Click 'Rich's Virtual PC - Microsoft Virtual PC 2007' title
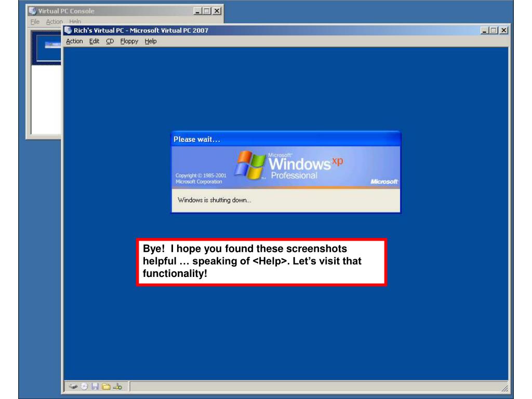This screenshot has height=399, width=532. (x=141, y=31)
